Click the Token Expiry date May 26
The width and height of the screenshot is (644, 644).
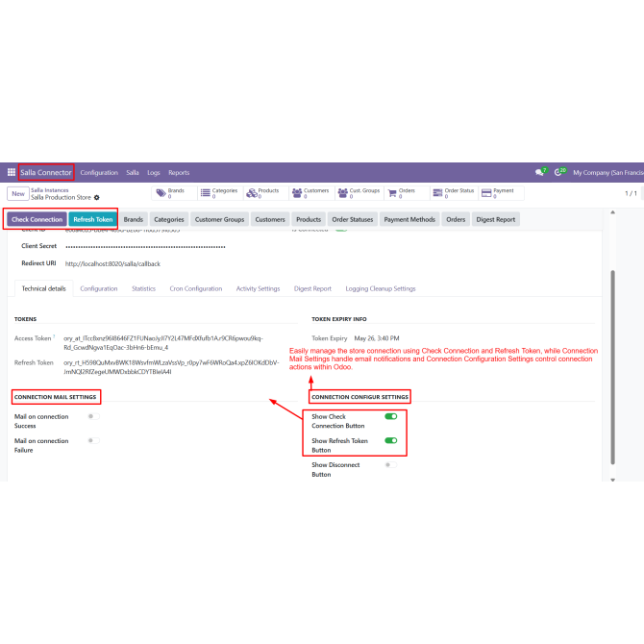pyautogui.click(x=377, y=338)
